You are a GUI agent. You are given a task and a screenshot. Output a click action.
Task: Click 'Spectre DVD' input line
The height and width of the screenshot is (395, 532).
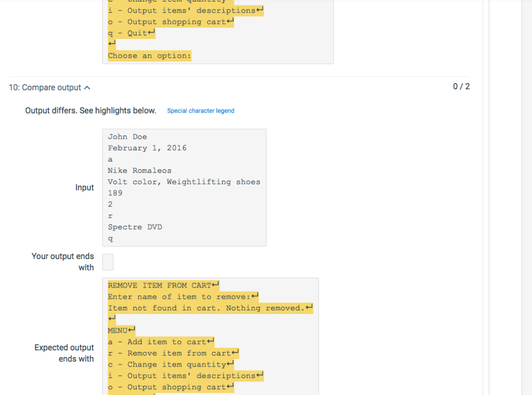[x=135, y=227]
